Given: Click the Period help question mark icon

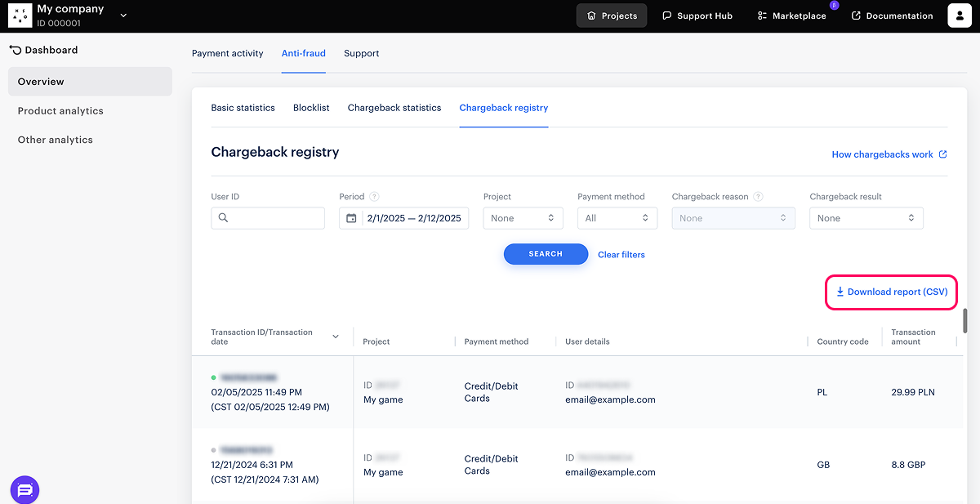Looking at the screenshot, I should pyautogui.click(x=374, y=197).
